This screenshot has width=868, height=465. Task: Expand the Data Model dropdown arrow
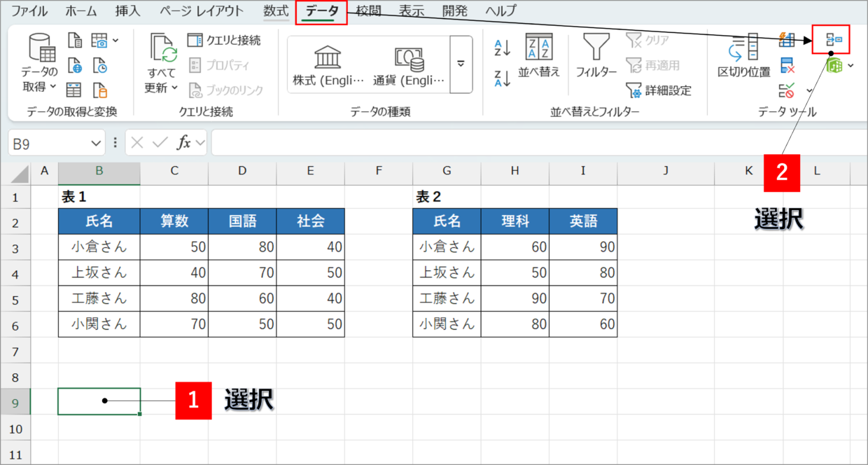(850, 65)
